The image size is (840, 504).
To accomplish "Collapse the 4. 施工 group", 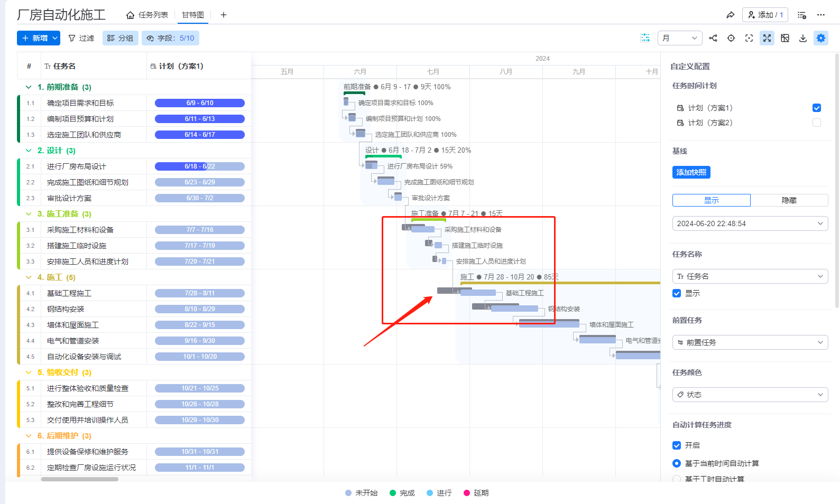I will pyautogui.click(x=29, y=277).
